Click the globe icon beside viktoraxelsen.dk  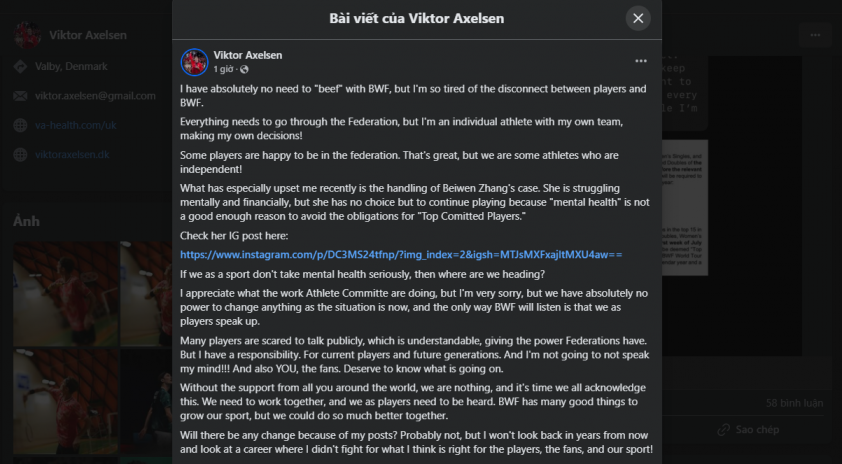pos(20,155)
